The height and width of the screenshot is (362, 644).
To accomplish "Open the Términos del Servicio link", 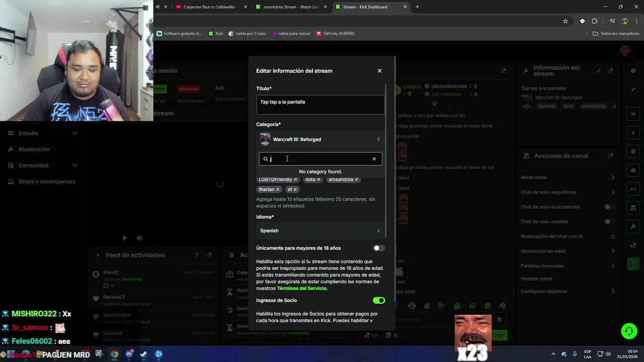I will click(302, 288).
